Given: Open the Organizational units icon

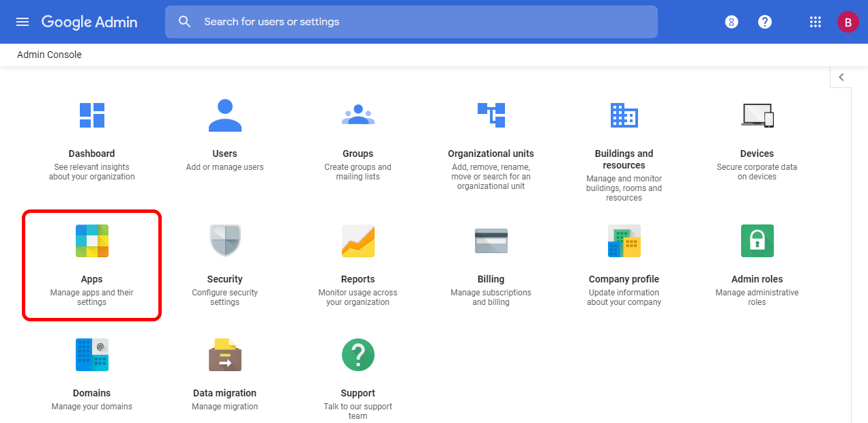Looking at the screenshot, I should (491, 115).
